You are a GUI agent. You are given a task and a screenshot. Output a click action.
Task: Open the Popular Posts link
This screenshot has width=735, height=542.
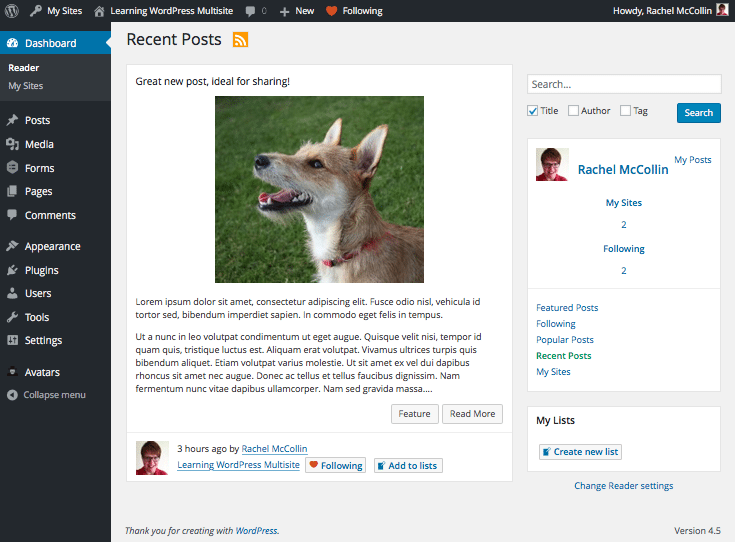tap(565, 339)
